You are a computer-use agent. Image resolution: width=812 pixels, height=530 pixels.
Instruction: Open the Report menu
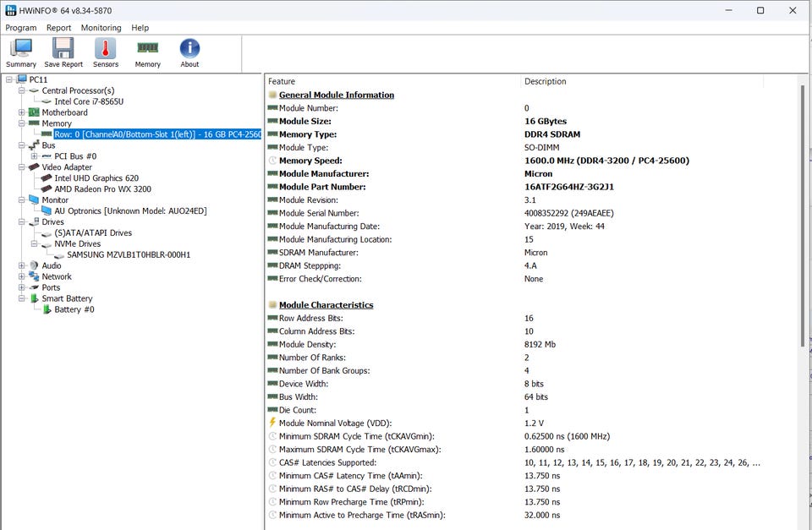coord(59,28)
